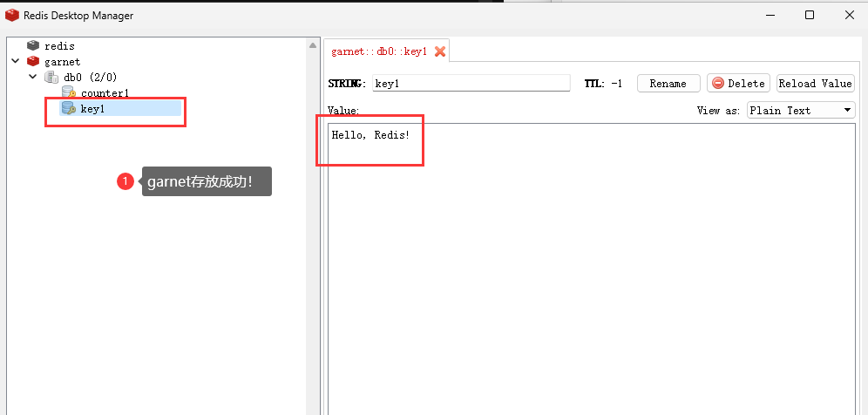Open the View as Plain Text dropdown
Screen dimensions: 868x415
[801, 110]
